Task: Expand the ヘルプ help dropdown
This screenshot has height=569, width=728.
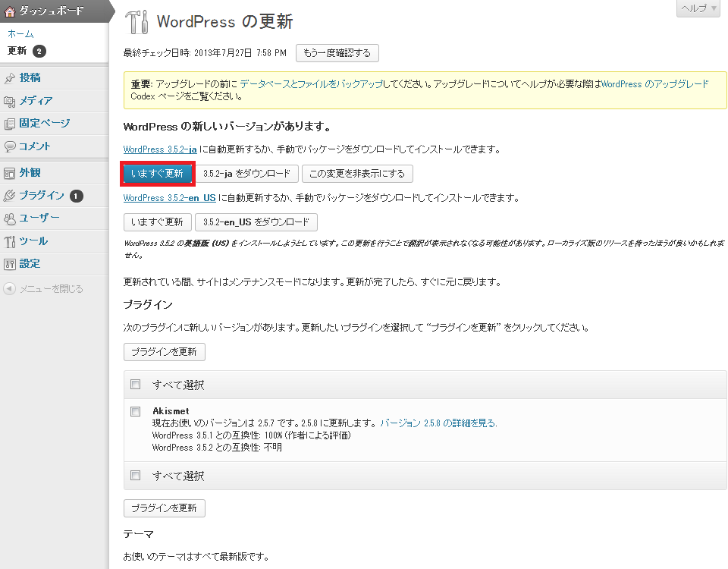Action: coord(697,8)
